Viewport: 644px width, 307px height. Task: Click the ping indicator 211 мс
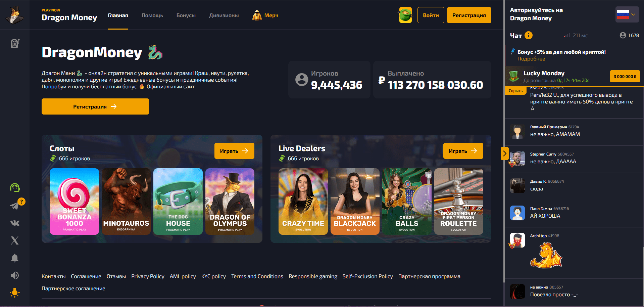(x=576, y=35)
